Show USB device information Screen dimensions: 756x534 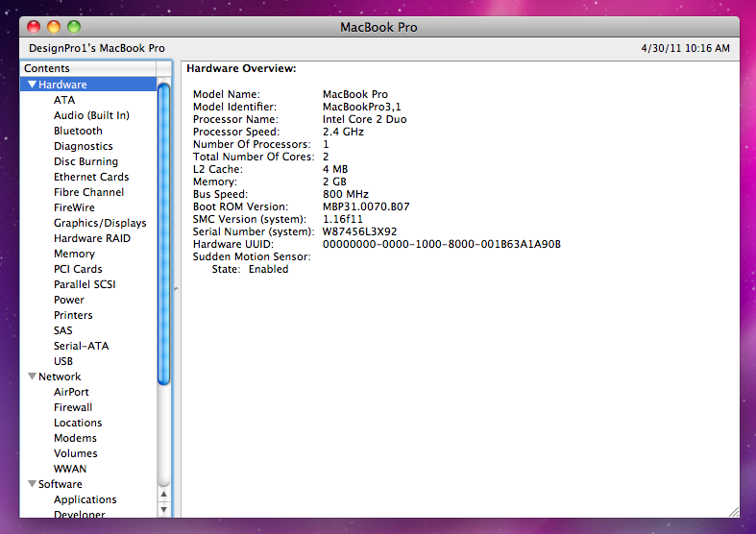tap(63, 361)
